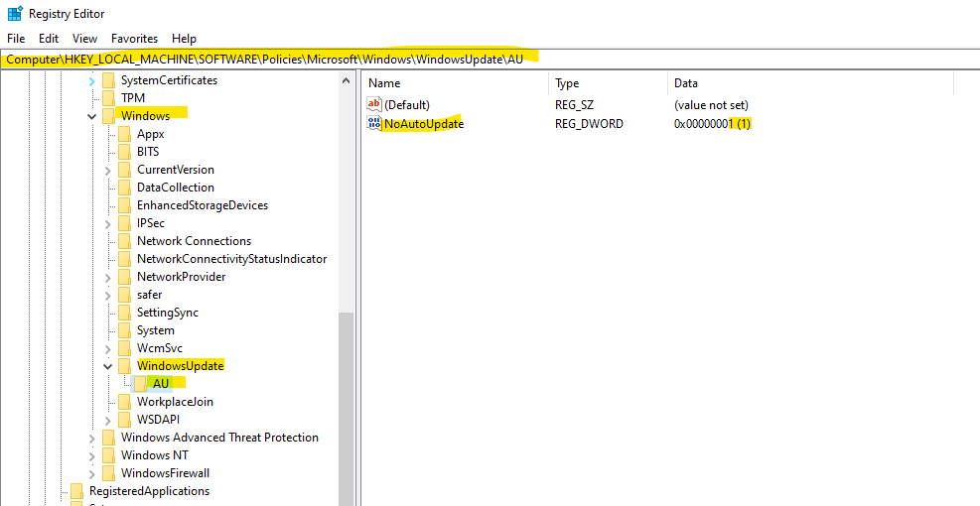Expand Windows Advanced Threat Protection key
The width and height of the screenshot is (980, 506).
pyautogui.click(x=92, y=438)
